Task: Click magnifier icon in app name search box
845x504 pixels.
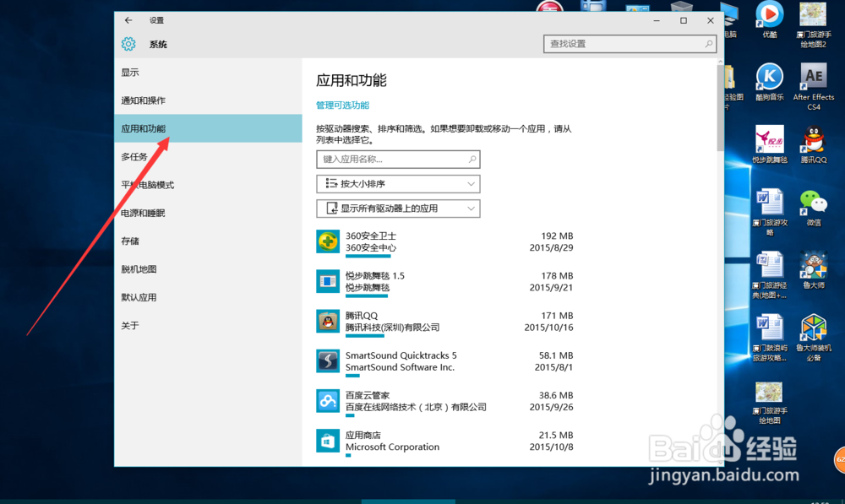Action: [x=472, y=160]
